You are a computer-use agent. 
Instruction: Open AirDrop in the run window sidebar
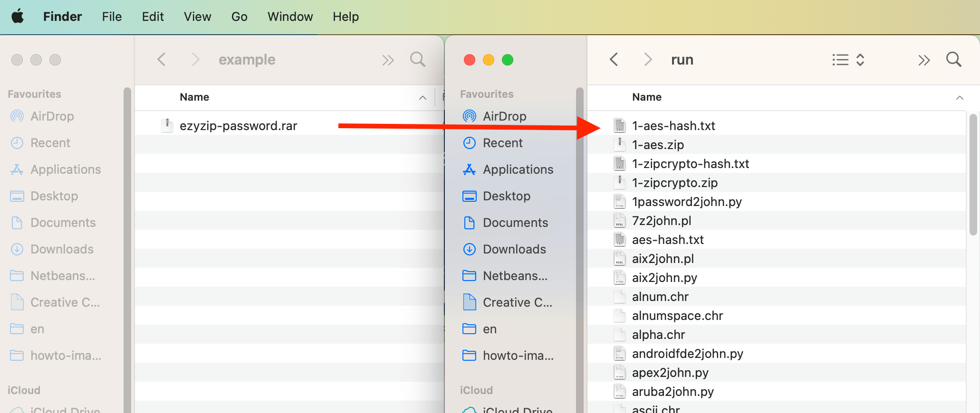pyautogui.click(x=504, y=116)
